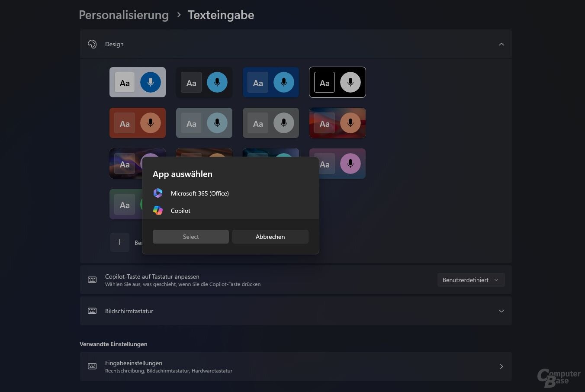This screenshot has width=585, height=392.
Task: Open Eingabeeinstellungen under Verwandte Einstellungen
Action: 296,366
